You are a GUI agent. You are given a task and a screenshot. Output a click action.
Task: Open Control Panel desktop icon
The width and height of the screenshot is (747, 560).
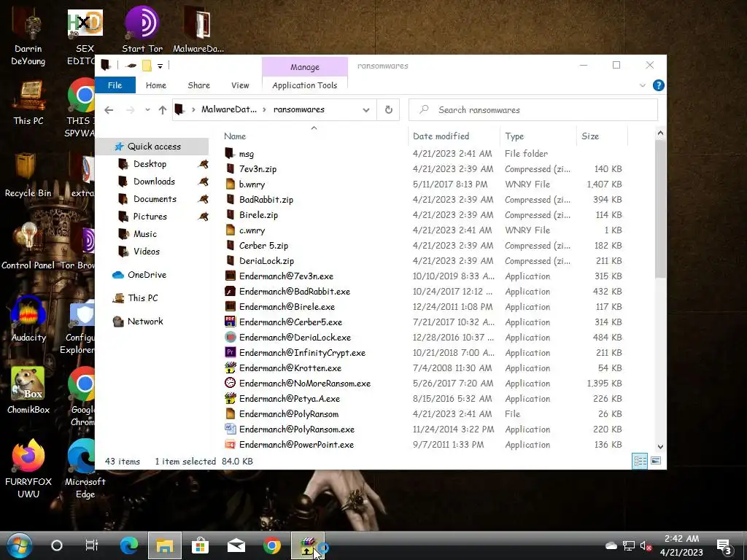pos(28,246)
